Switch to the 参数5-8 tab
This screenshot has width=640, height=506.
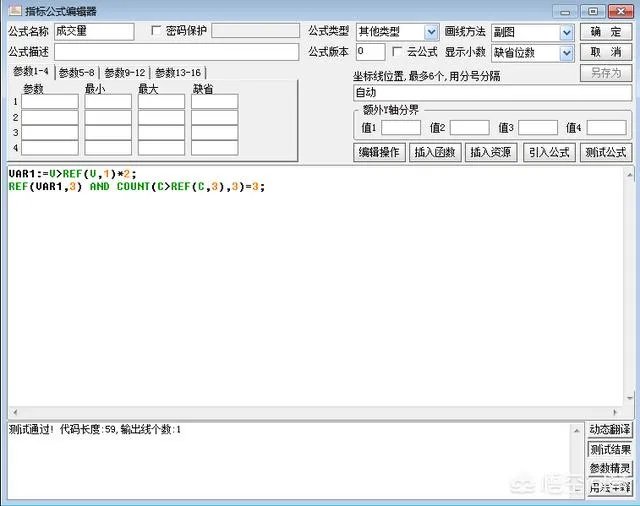tap(77, 73)
